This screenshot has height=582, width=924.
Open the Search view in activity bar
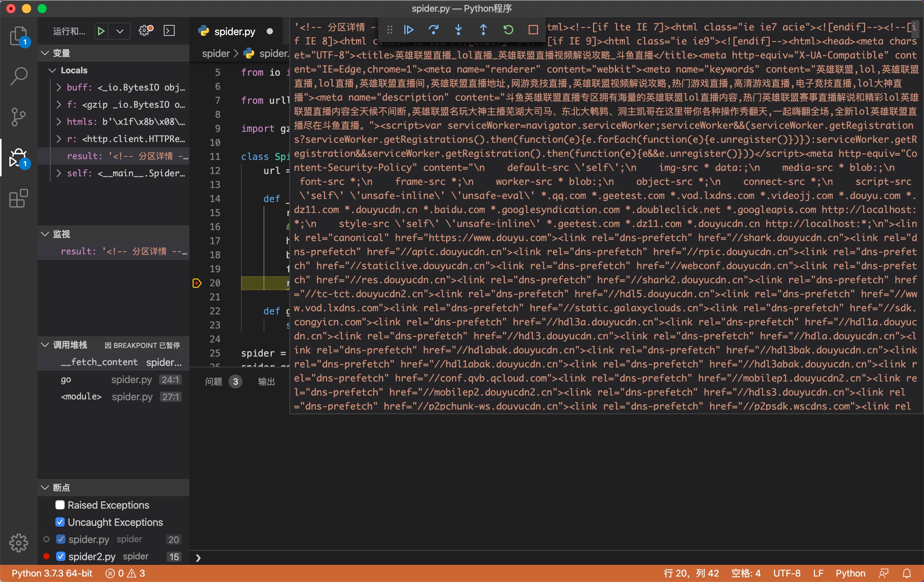click(x=18, y=76)
